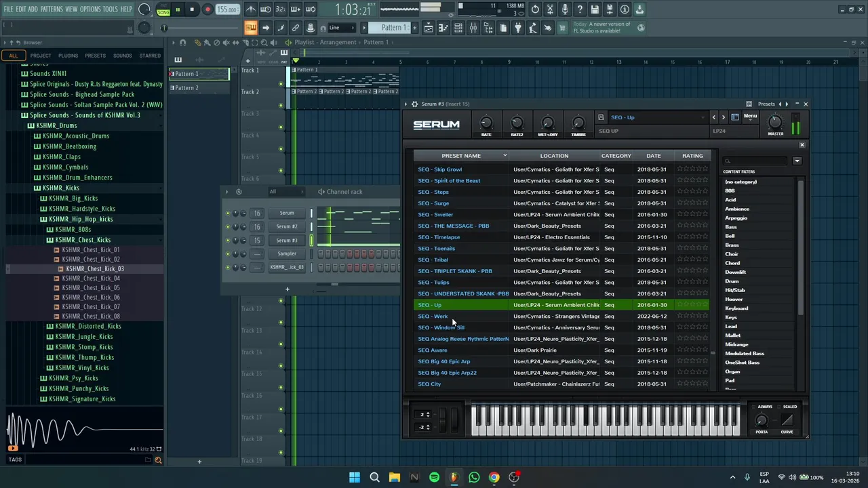Click the microphone recording icon in top toolbar

tap(566, 9)
